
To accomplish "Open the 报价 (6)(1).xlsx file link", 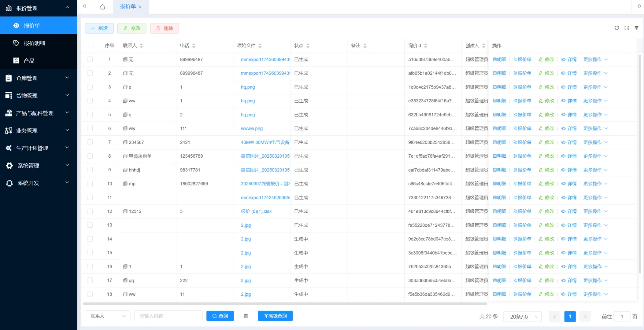I will (256, 211).
